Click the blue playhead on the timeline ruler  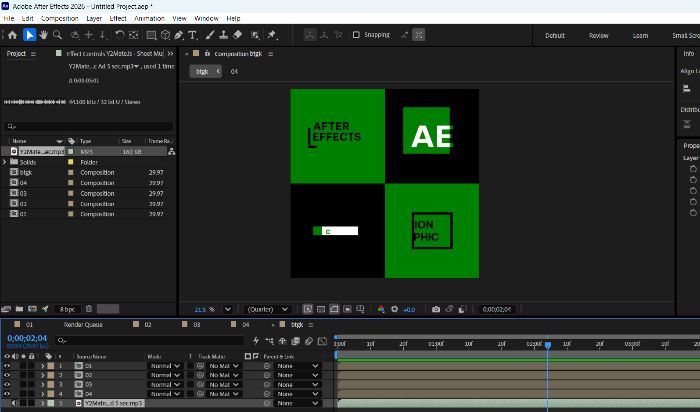point(548,345)
